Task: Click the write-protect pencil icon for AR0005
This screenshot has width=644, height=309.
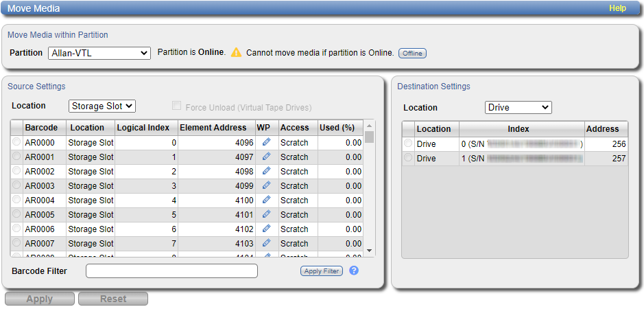Action: [x=266, y=214]
